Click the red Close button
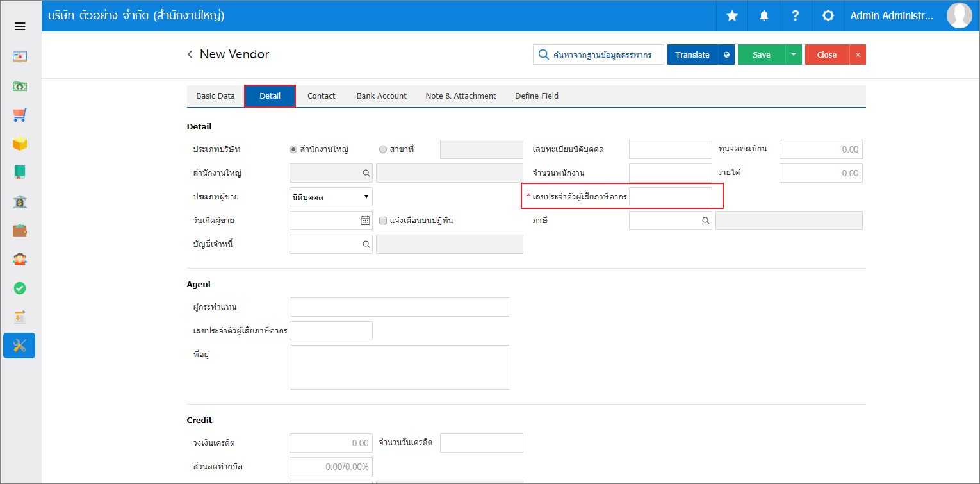 pyautogui.click(x=827, y=54)
